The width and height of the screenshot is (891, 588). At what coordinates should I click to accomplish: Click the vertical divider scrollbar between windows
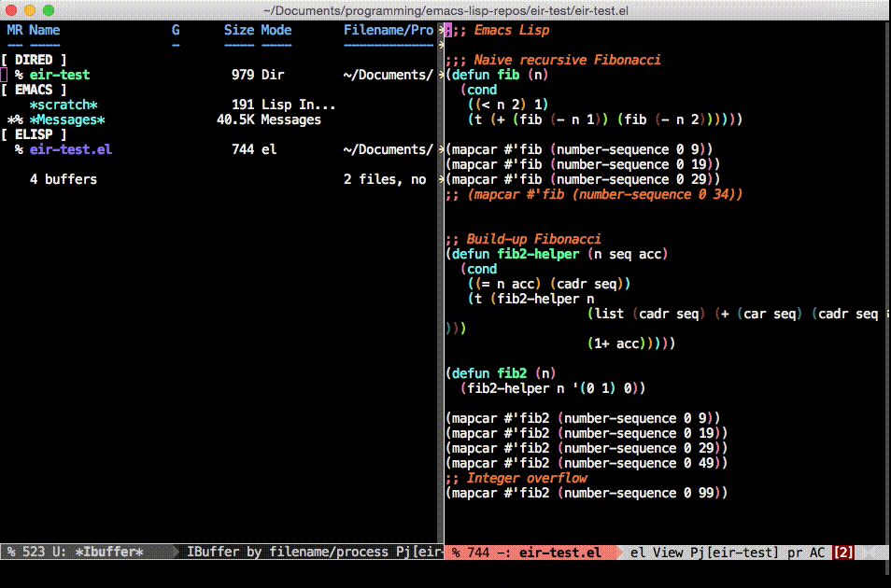pos(441,283)
